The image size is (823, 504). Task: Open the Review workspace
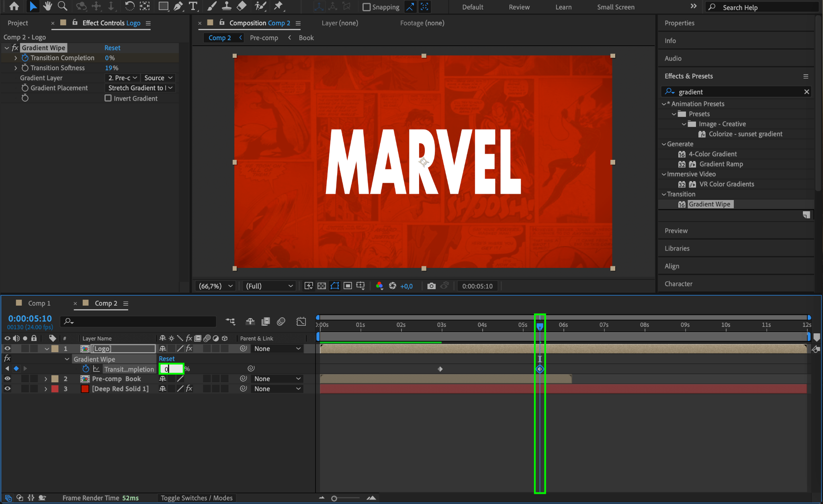[x=519, y=7]
